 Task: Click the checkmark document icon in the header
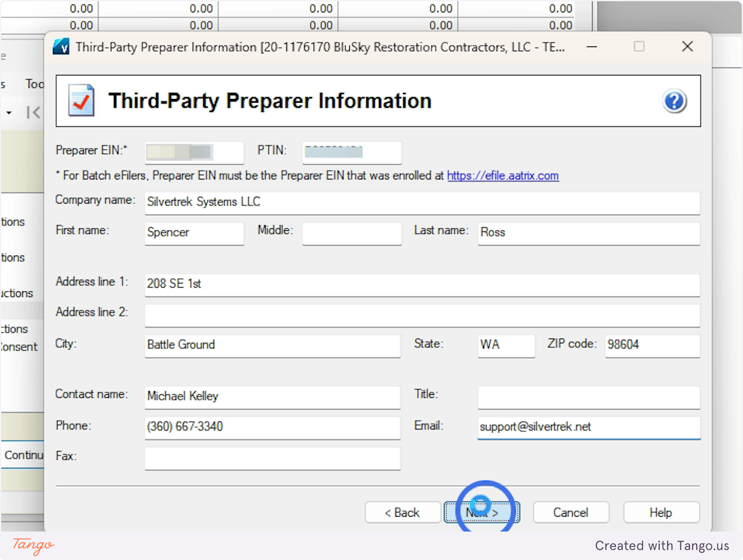point(82,101)
